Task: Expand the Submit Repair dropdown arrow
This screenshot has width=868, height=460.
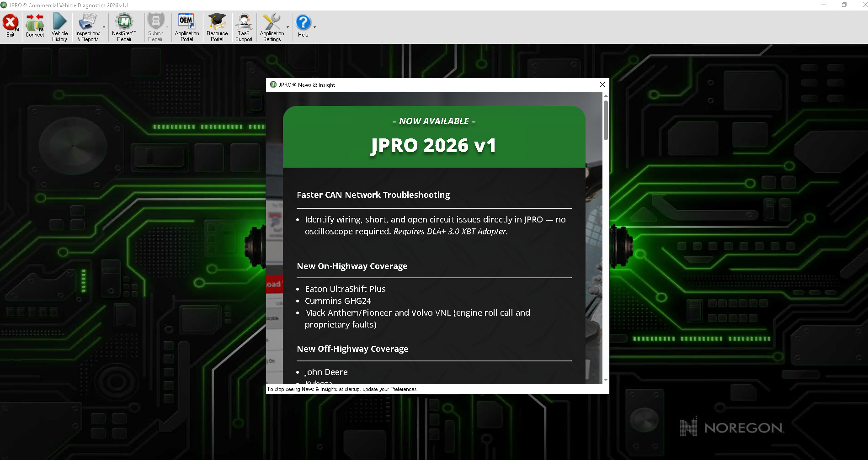Action: coord(167,27)
